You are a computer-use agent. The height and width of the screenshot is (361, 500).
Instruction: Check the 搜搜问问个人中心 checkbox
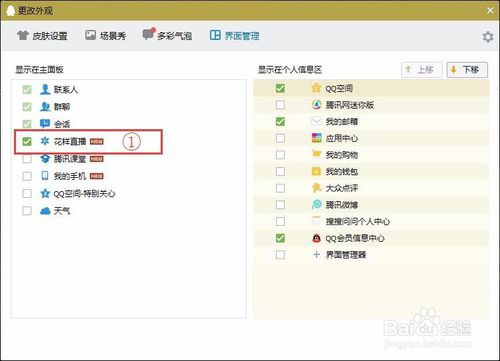[280, 221]
